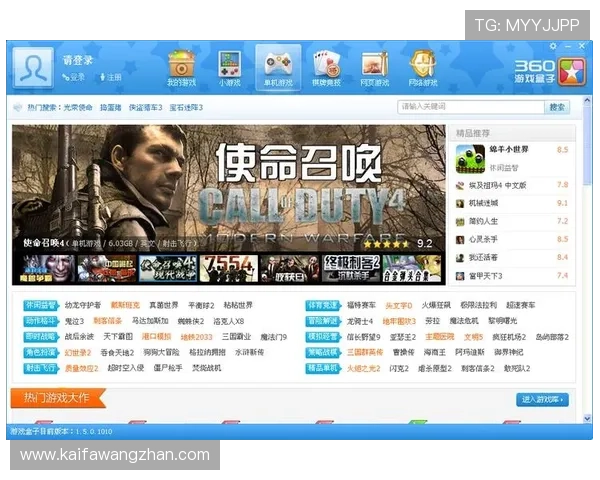Screen dimensions: 600x480
Task: Click the 使命召唤 Call of Duty 4 banner
Action: pyautogui.click(x=228, y=188)
